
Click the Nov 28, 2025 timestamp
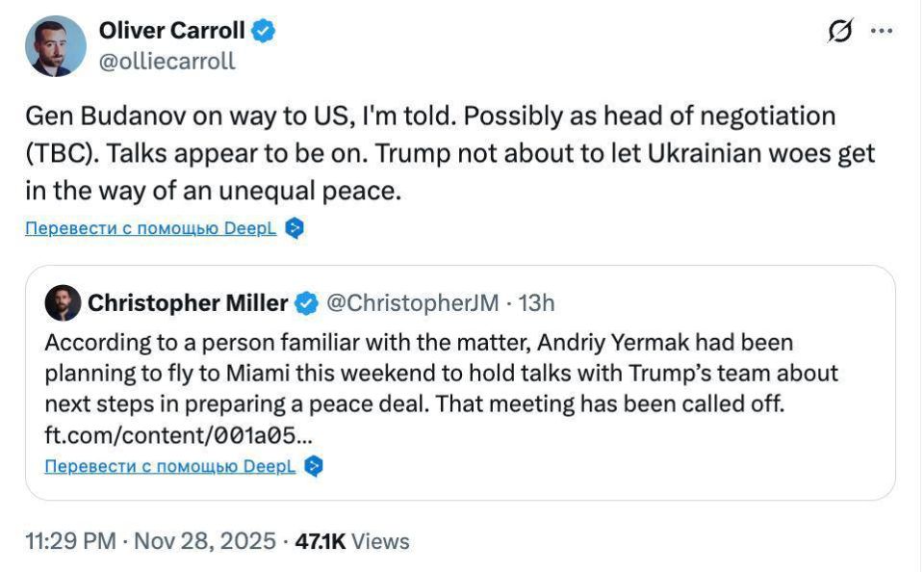(202, 541)
